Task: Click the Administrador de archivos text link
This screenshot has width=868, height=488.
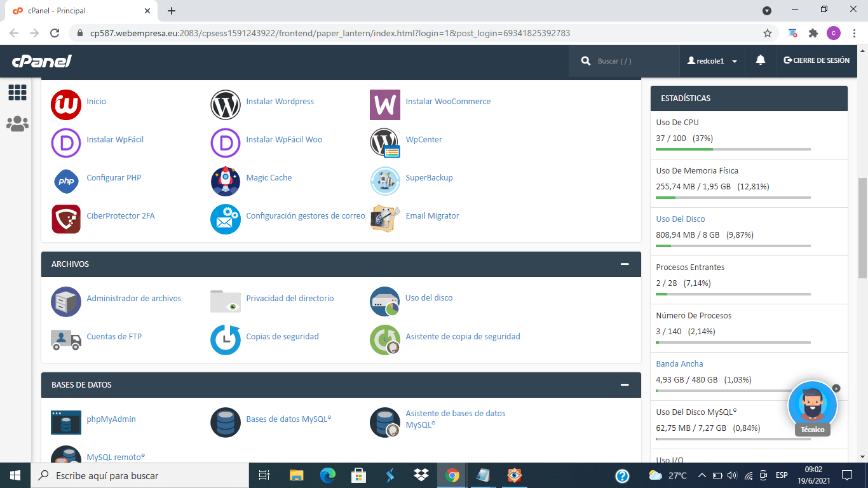Action: click(x=134, y=299)
